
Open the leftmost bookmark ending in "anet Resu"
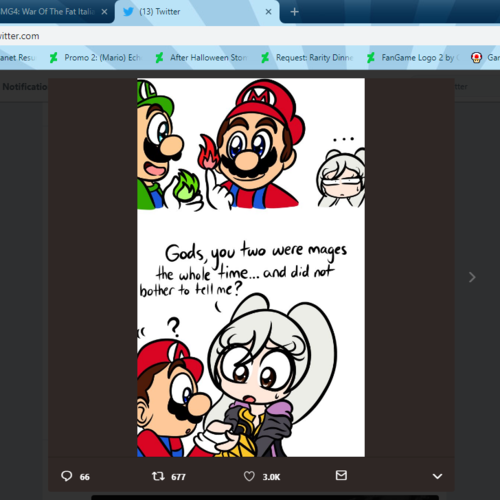point(18,58)
